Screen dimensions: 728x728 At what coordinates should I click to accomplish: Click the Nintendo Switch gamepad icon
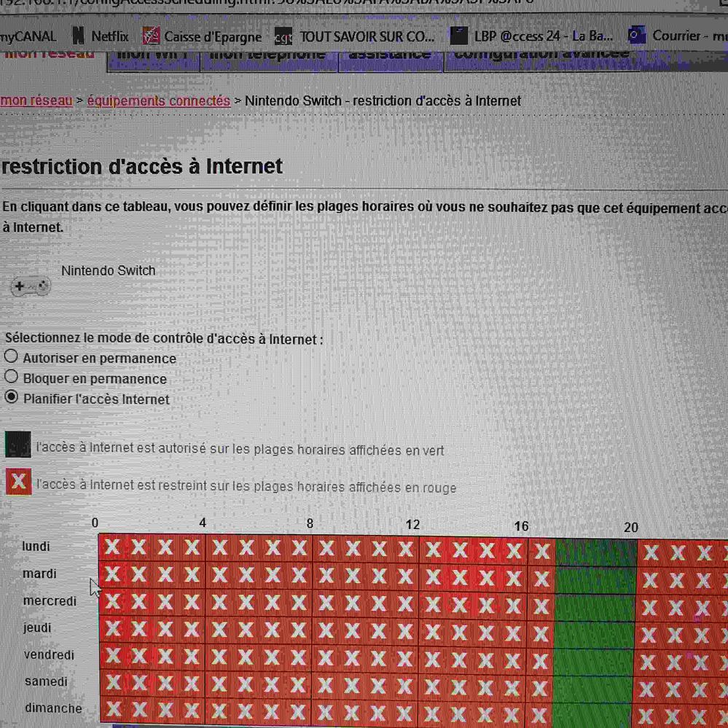coord(31,286)
